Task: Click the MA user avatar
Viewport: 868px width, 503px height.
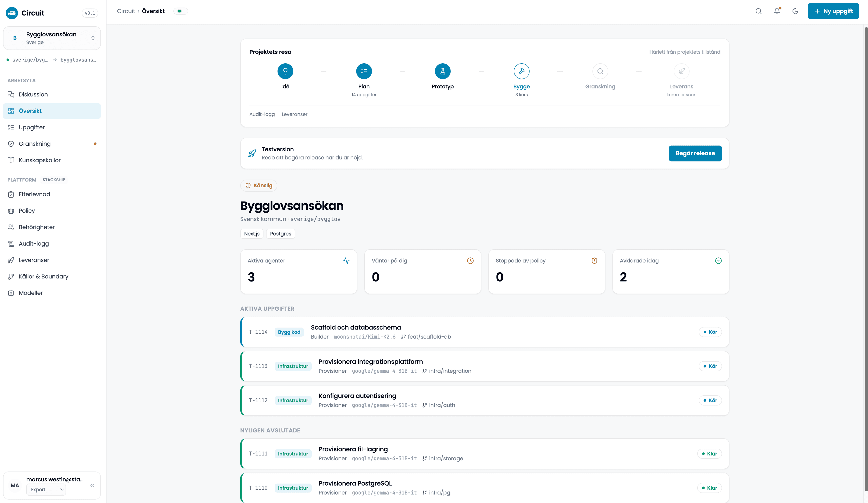Action: 15,485
